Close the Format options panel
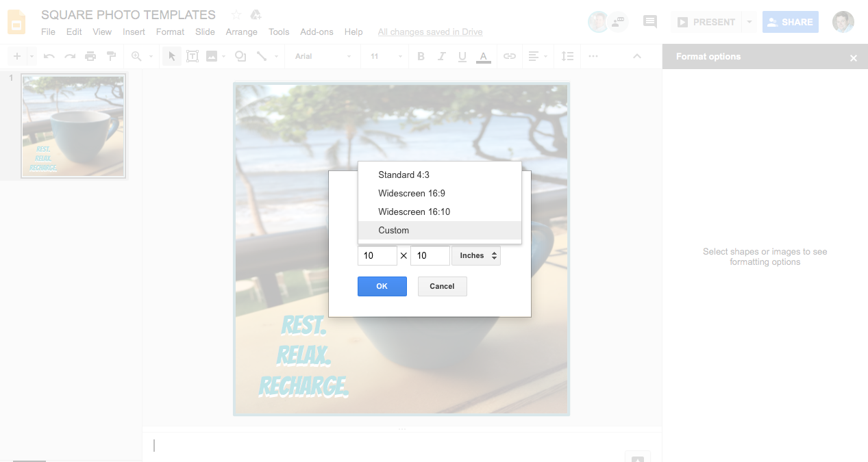This screenshot has height=462, width=868. pyautogui.click(x=853, y=58)
